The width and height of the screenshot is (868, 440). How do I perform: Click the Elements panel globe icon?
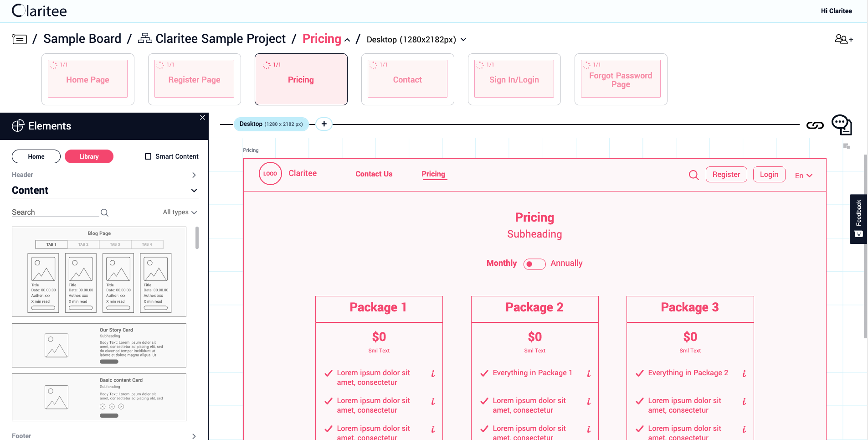pyautogui.click(x=18, y=126)
